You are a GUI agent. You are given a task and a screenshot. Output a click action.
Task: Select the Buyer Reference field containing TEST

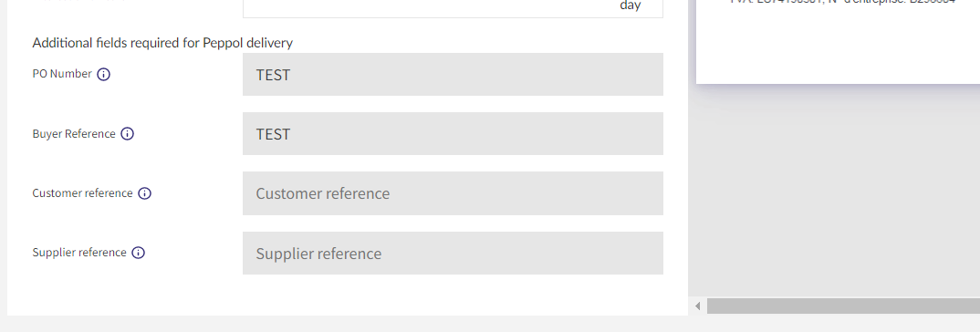pyautogui.click(x=453, y=134)
